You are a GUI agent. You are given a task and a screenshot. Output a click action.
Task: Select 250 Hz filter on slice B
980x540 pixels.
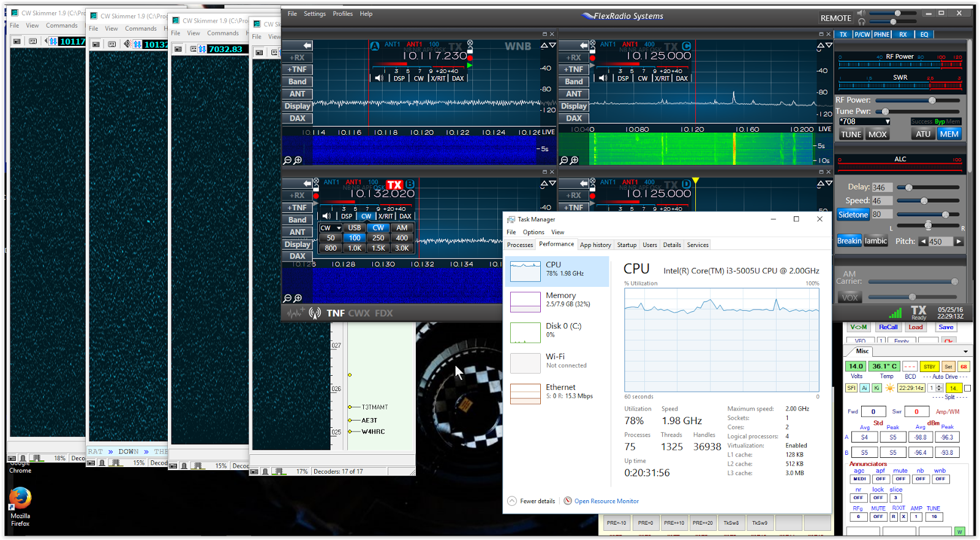click(x=379, y=238)
